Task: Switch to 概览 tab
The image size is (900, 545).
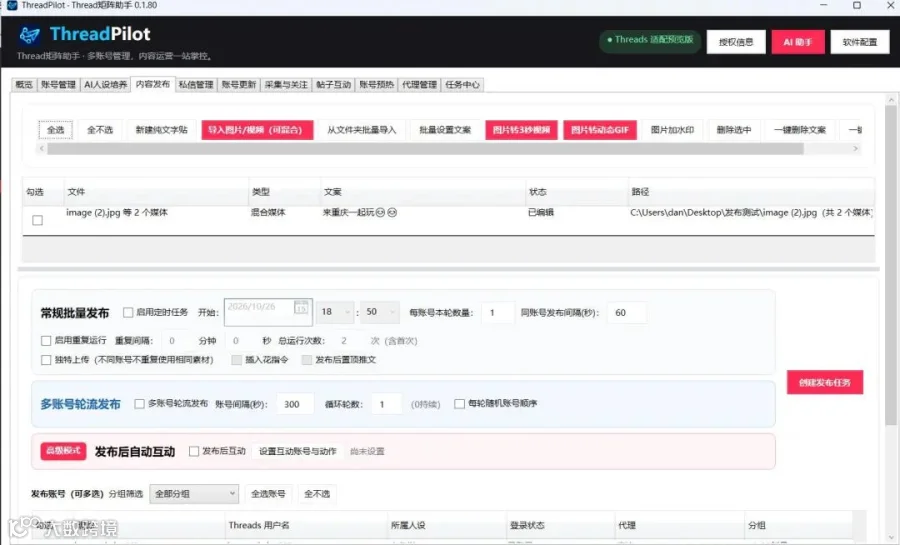Action: click(x=24, y=84)
